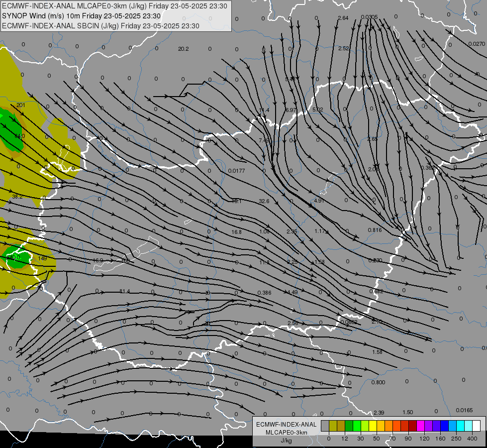This screenshot has width=487, height=448.
Task: Click legend scale value 400
Action: tap(472, 439)
